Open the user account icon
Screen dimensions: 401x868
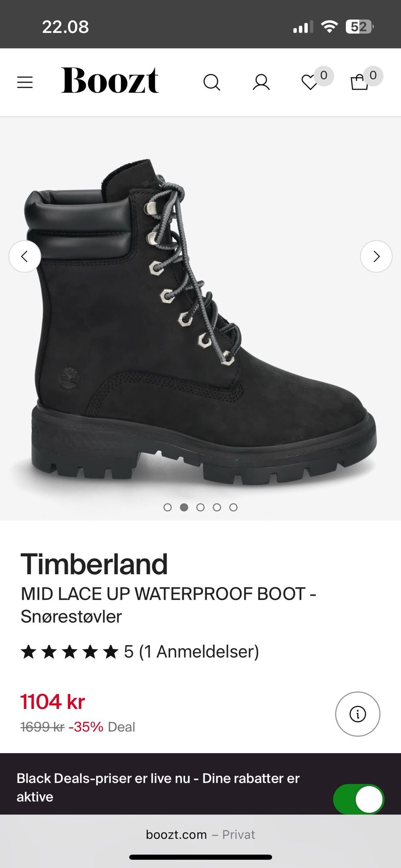tap(261, 82)
